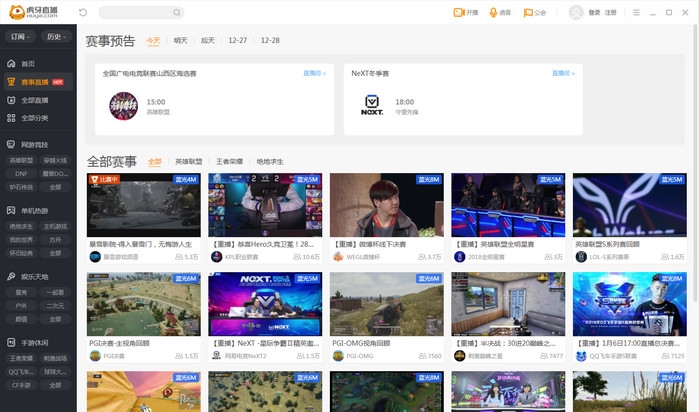
Task: Open the PGI决赛-主视角回顾 thumbnail
Action: click(144, 304)
